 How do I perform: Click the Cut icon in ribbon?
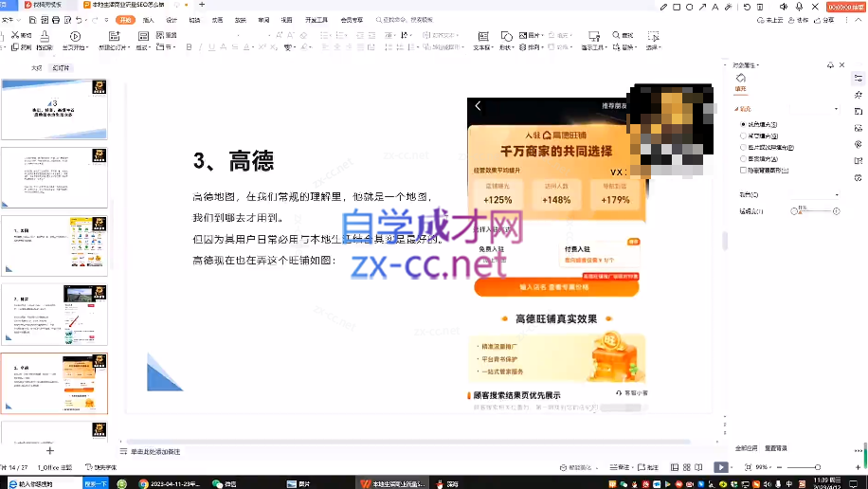click(x=21, y=35)
